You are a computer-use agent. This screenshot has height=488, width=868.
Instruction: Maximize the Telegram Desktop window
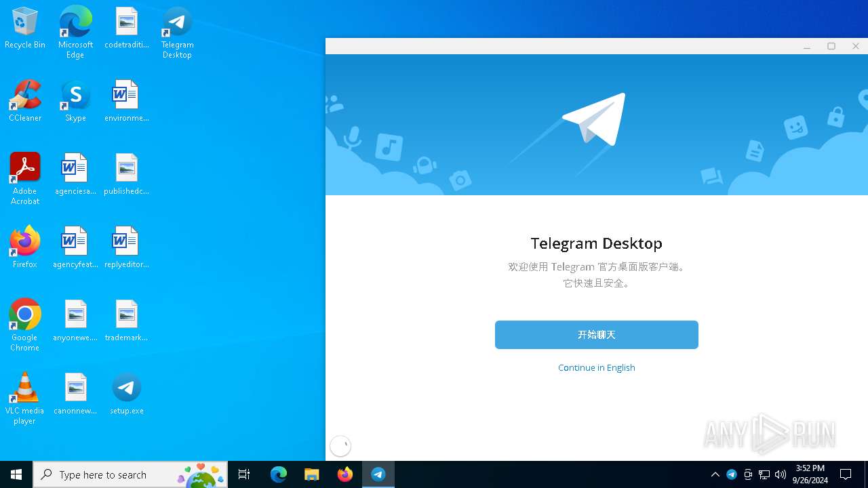tap(831, 46)
